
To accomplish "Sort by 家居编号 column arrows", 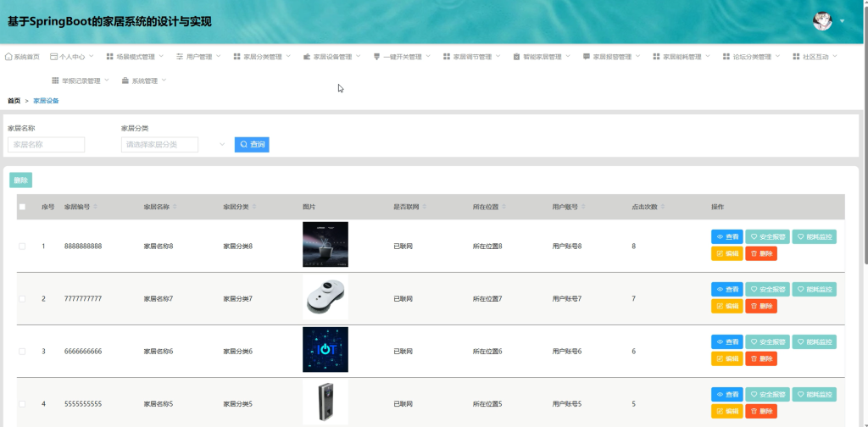I will pyautogui.click(x=95, y=207).
